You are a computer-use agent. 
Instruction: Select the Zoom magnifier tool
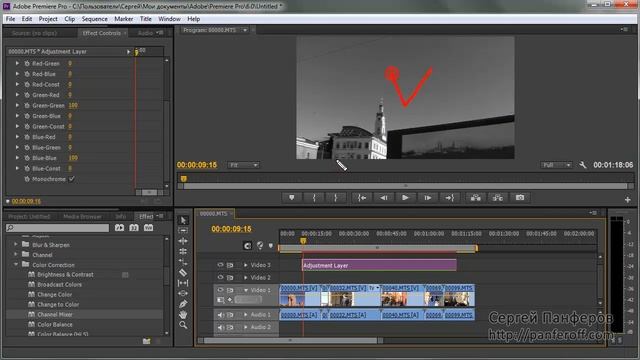pos(183,325)
